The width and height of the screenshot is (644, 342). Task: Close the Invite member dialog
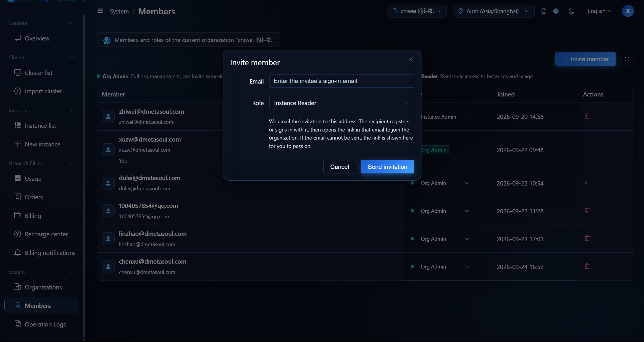(x=411, y=59)
